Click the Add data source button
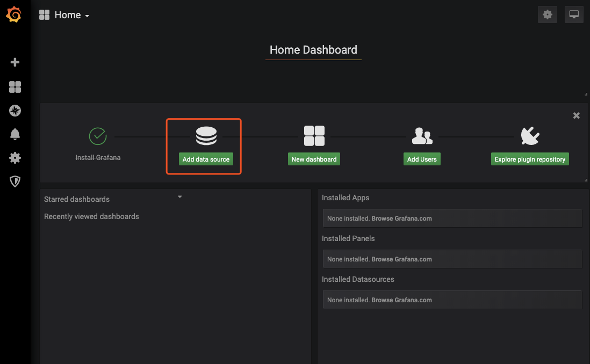Image resolution: width=590 pixels, height=364 pixels. coord(206,159)
